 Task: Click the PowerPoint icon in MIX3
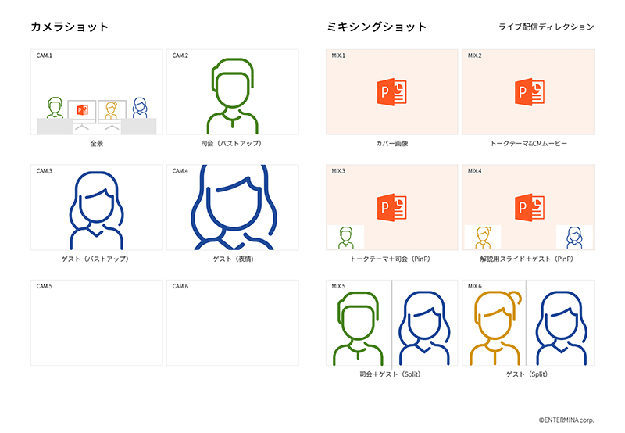393,207
